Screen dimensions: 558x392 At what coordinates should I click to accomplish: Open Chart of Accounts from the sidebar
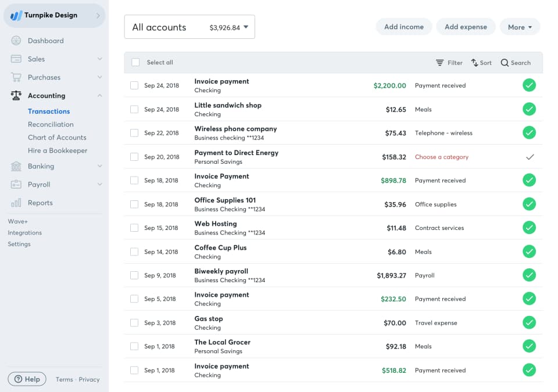(56, 137)
